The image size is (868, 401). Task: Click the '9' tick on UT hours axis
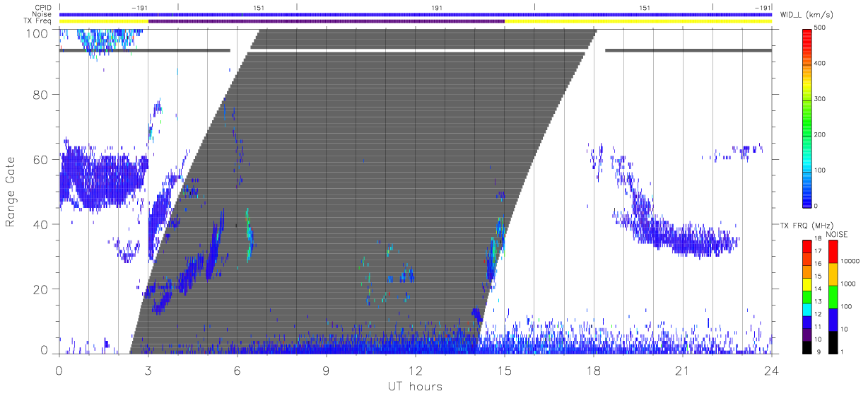pos(326,369)
